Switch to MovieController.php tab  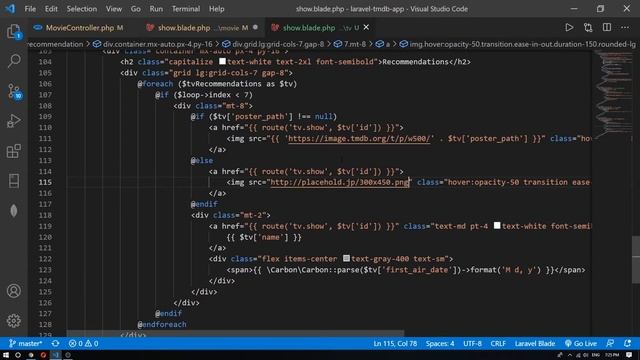79,27
